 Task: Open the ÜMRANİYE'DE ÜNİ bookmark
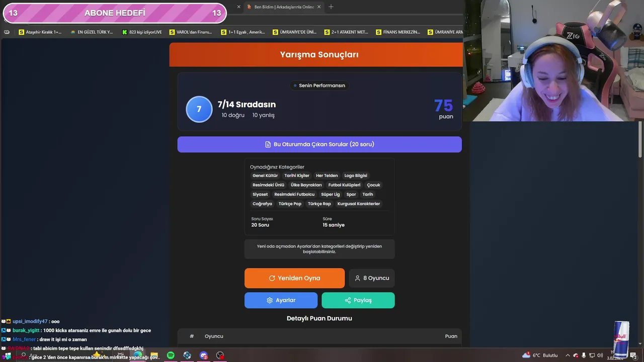pos(294,32)
